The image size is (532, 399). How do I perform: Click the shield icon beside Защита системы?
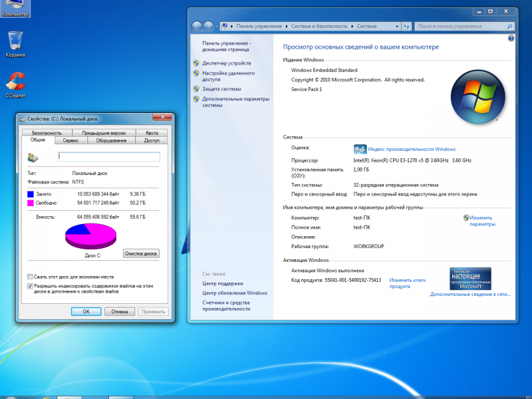click(196, 89)
